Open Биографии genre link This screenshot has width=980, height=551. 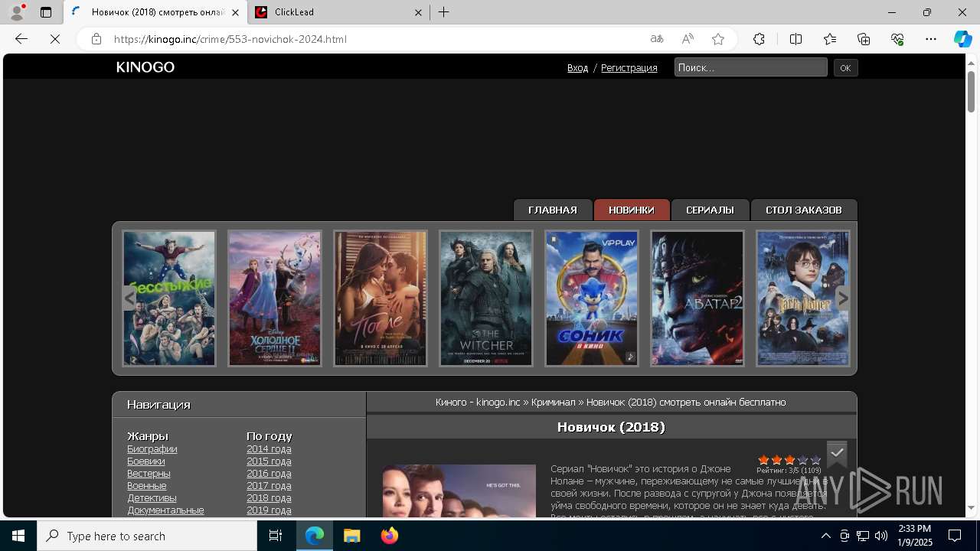pyautogui.click(x=152, y=449)
